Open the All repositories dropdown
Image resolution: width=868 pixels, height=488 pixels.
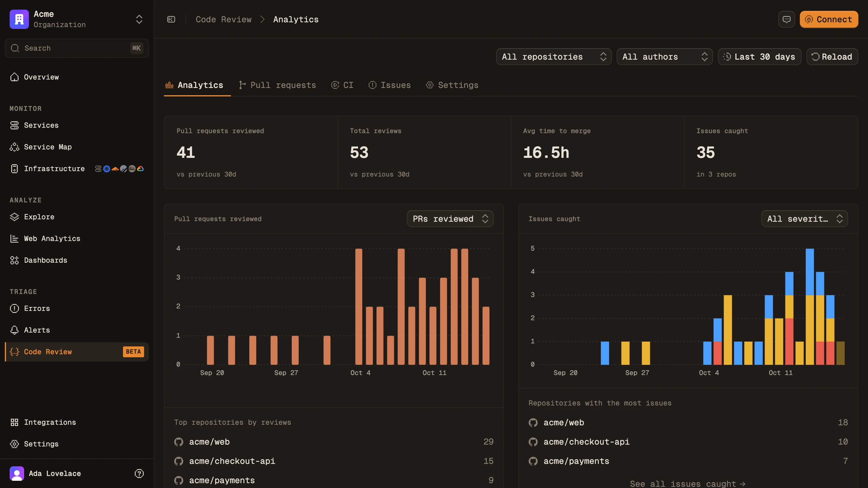[x=554, y=57]
